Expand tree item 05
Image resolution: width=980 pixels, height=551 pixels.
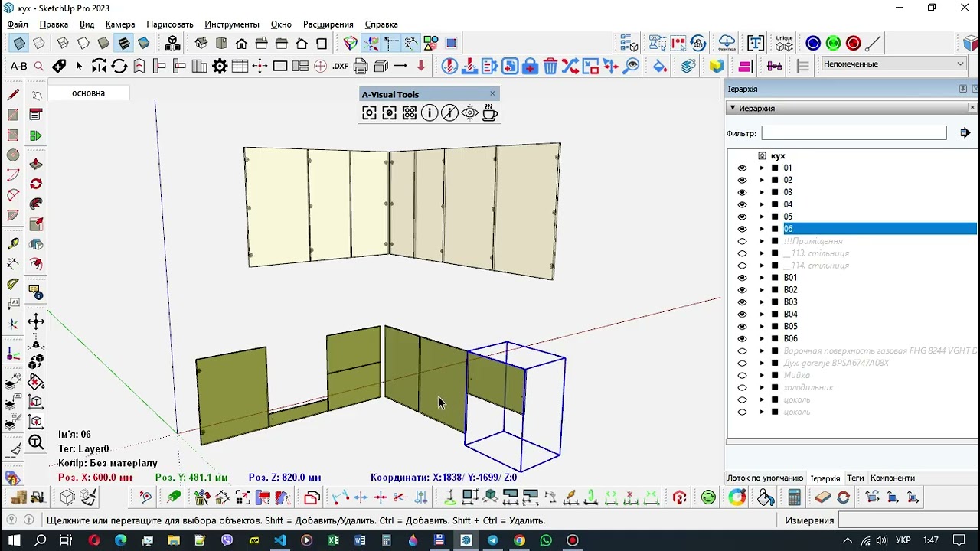pyautogui.click(x=762, y=217)
